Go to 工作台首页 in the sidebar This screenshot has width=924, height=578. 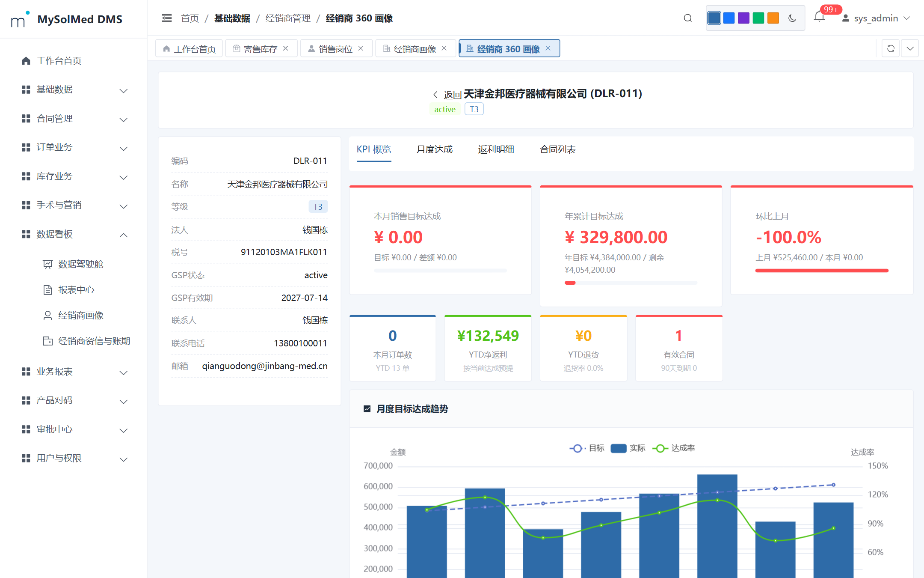click(74, 61)
